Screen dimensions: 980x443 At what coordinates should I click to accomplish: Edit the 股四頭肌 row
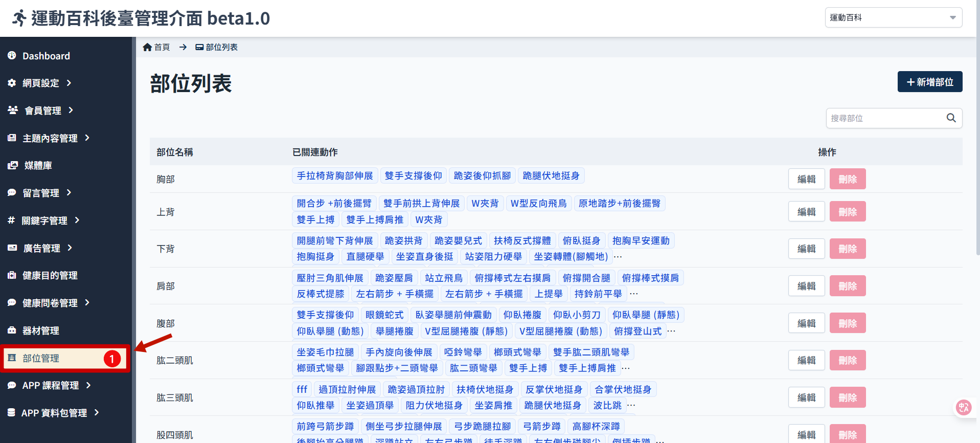point(806,434)
